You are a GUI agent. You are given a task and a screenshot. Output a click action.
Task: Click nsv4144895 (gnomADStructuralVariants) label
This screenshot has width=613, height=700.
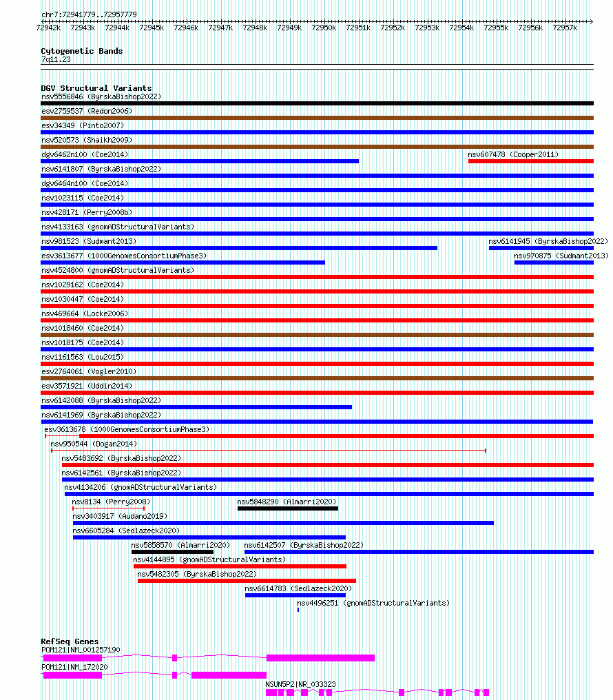pyautogui.click(x=209, y=560)
